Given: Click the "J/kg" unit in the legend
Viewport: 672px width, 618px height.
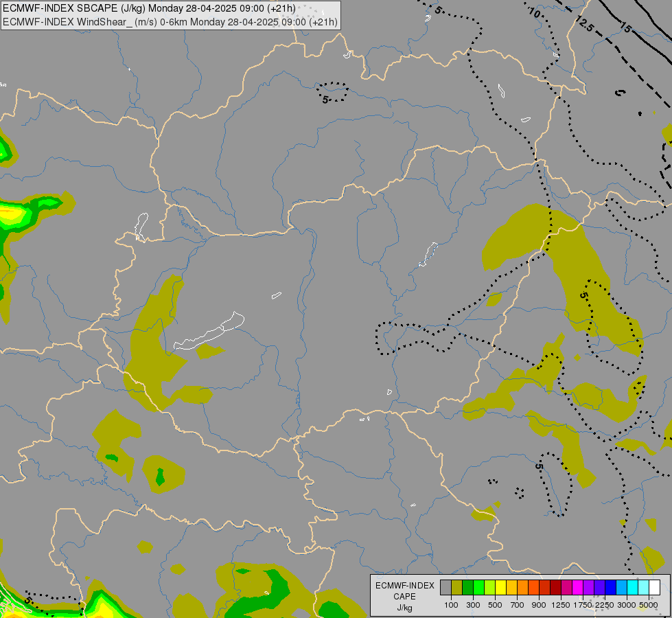Looking at the screenshot, I should tap(404, 608).
